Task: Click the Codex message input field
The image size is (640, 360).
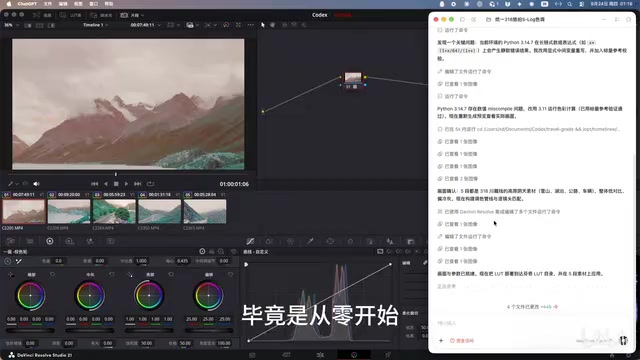Action: pyautogui.click(x=531, y=323)
